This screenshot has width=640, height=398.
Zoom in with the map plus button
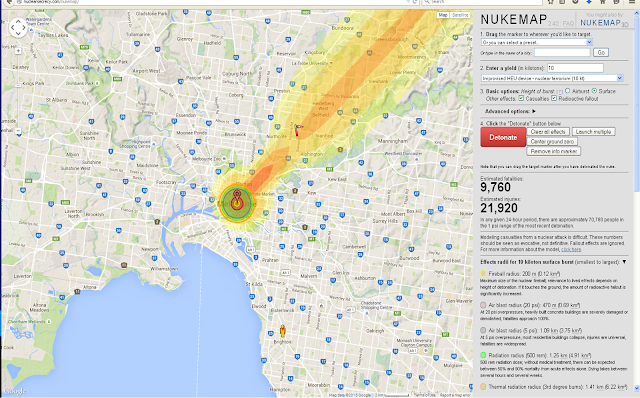point(18,51)
